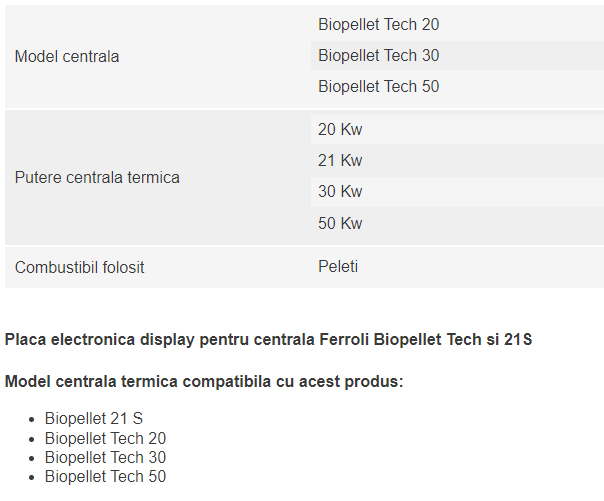Select the '20 Kw' power value

click(x=340, y=129)
